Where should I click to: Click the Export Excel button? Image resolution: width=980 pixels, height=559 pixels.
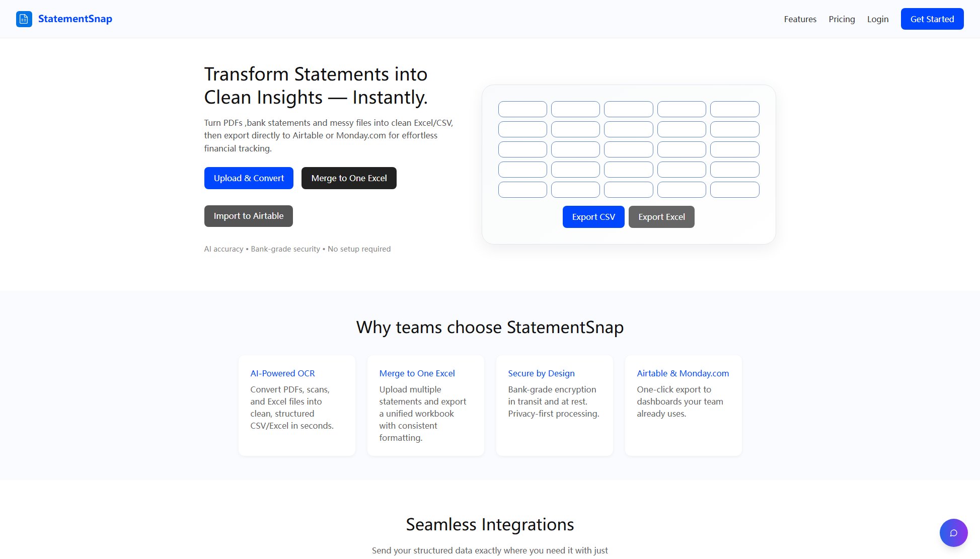click(x=661, y=217)
